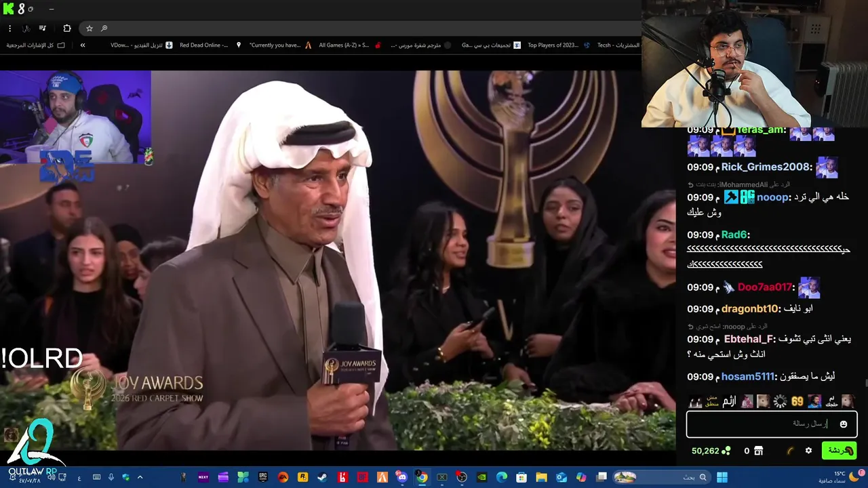
Task: Open Google Chrome from taskbar
Action: 422,477
